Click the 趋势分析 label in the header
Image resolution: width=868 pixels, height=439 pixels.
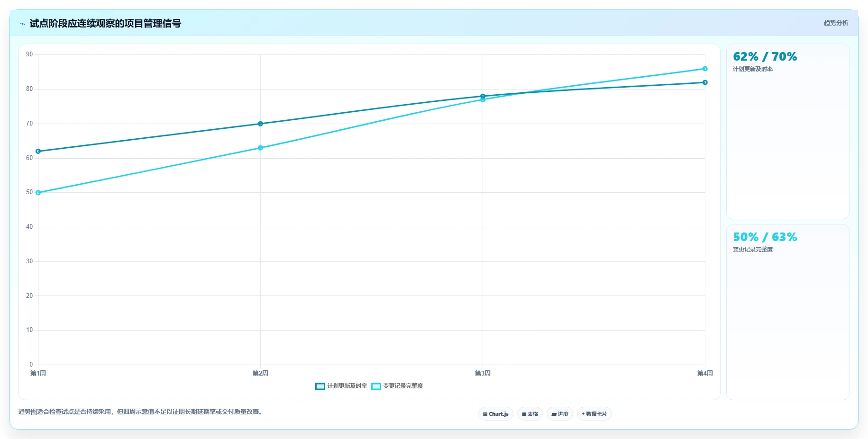click(836, 23)
